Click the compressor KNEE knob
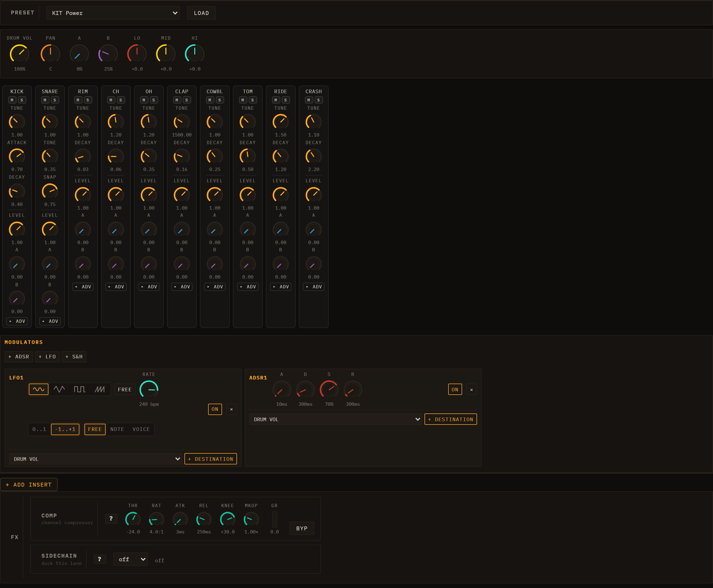This screenshot has width=713, height=588. [x=228, y=520]
